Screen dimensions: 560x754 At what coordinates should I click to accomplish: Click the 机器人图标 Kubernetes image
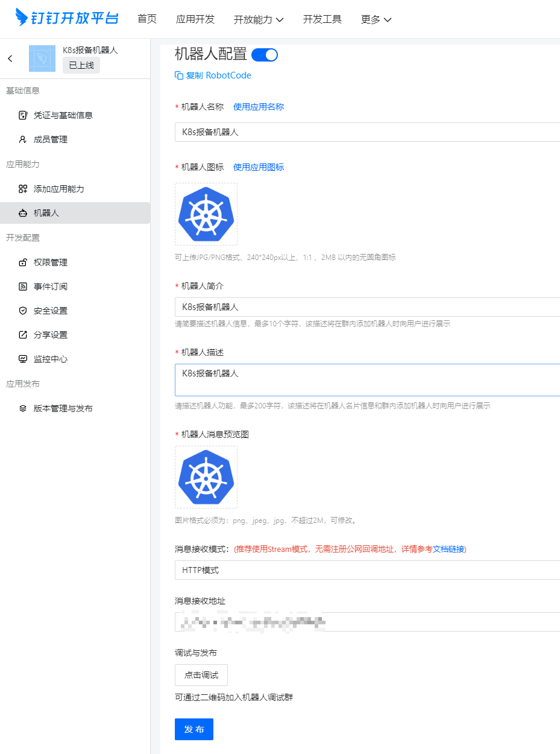(x=206, y=214)
